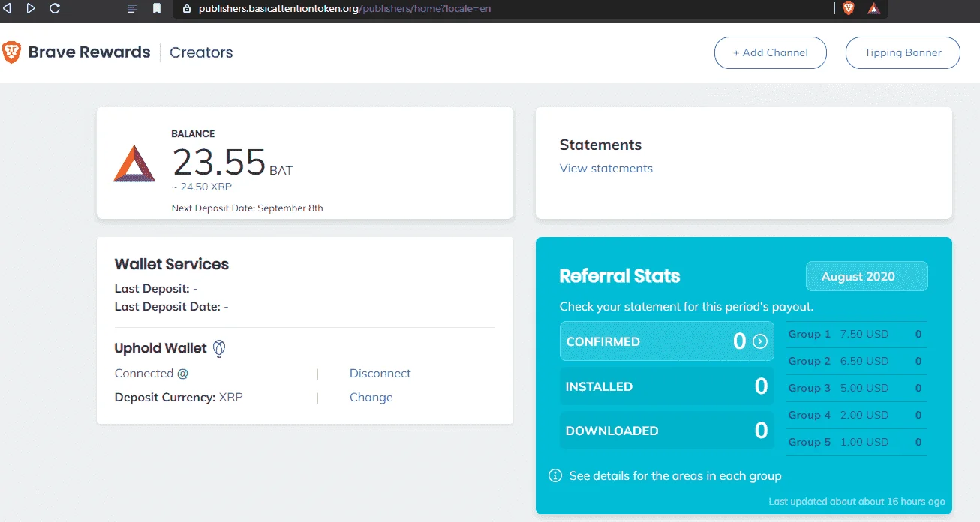The image size is (980, 522).
Task: Click the BALANCE label
Action: [193, 134]
